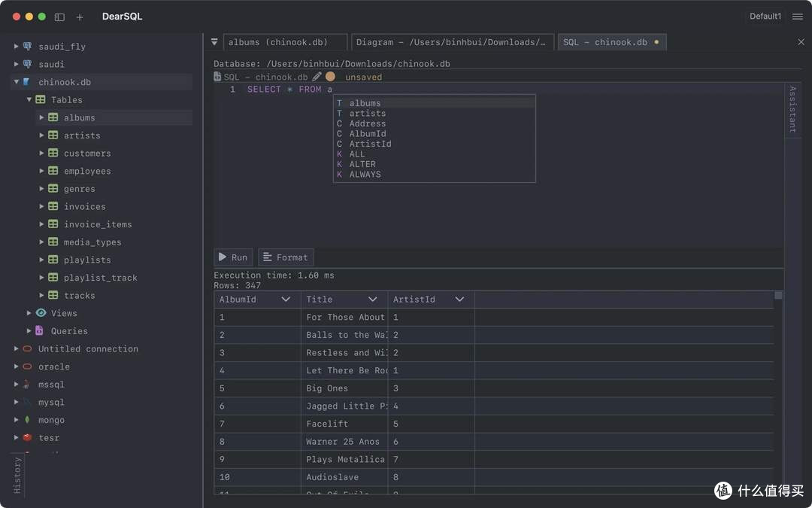Viewport: 812px width, 508px height.
Task: Expand the tracks table node
Action: click(x=41, y=295)
